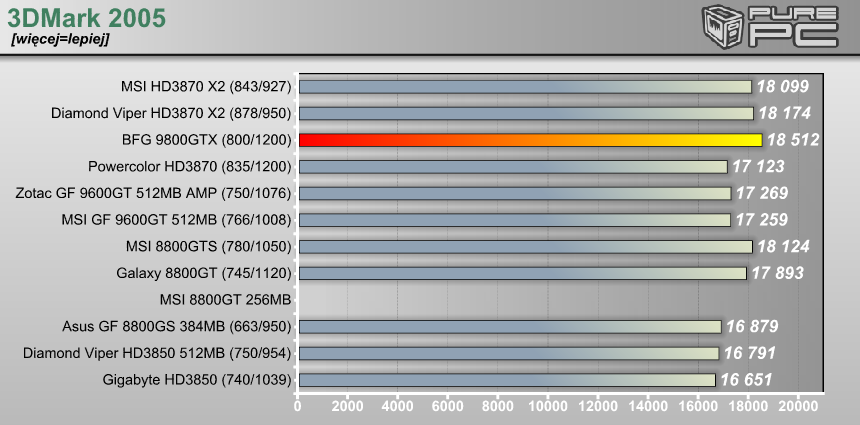Click the [więcej=lepiej] subtitle
Screen dimensions: 860x425
60,40
